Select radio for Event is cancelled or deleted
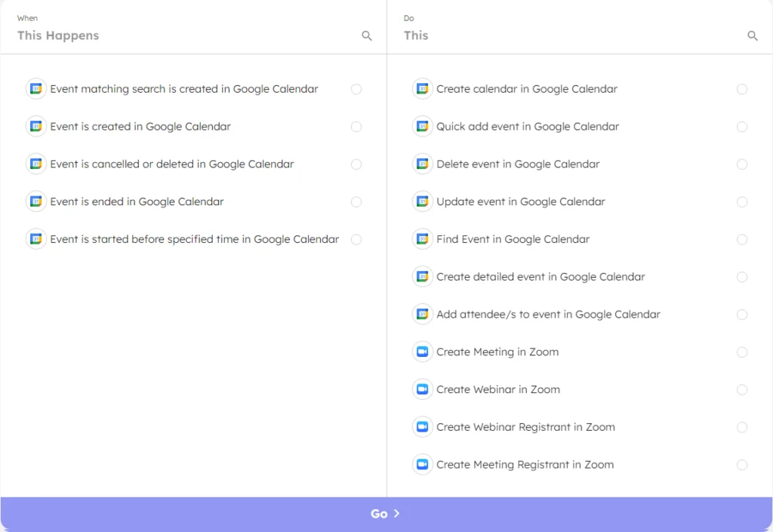 pos(356,165)
